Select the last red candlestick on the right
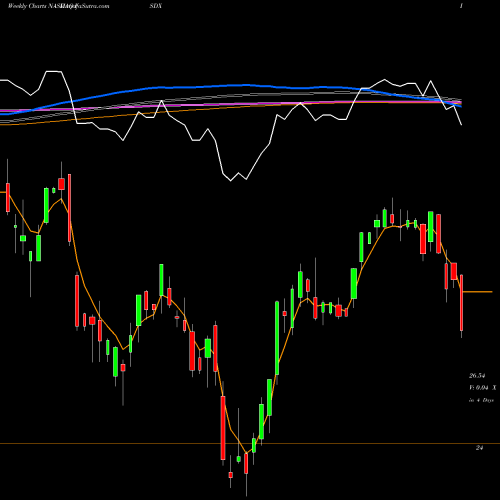The width and height of the screenshot is (500, 500). coord(462,303)
